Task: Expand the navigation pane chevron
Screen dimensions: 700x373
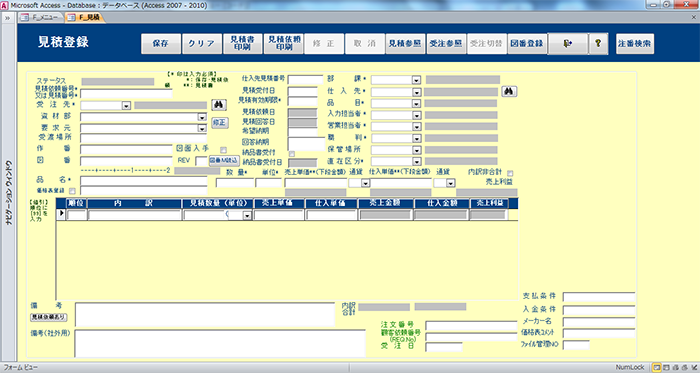Action: 8,18
